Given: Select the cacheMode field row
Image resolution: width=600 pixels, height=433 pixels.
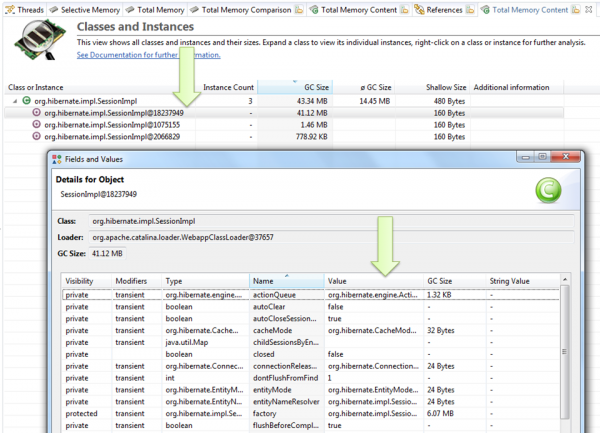Looking at the screenshot, I should (x=310, y=330).
